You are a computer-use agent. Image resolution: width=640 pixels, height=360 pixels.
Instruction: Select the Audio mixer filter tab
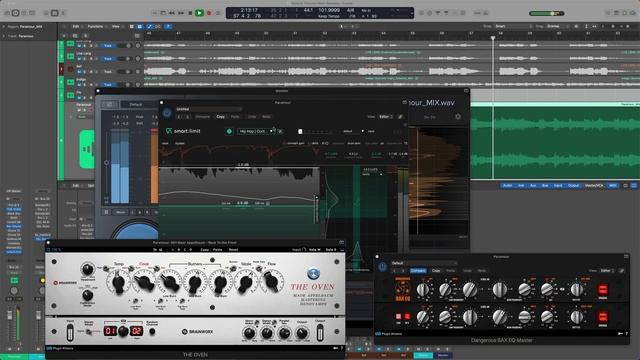[x=507, y=186]
